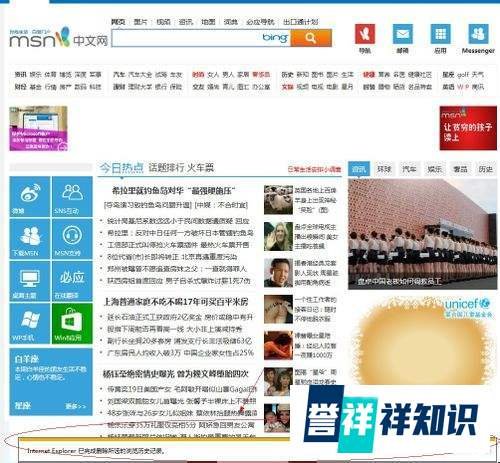
Task: Open the red navigation icon tile
Action: point(365,34)
